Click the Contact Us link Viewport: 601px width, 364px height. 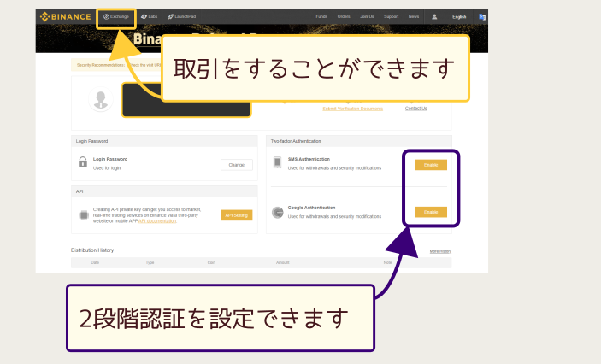coord(415,109)
